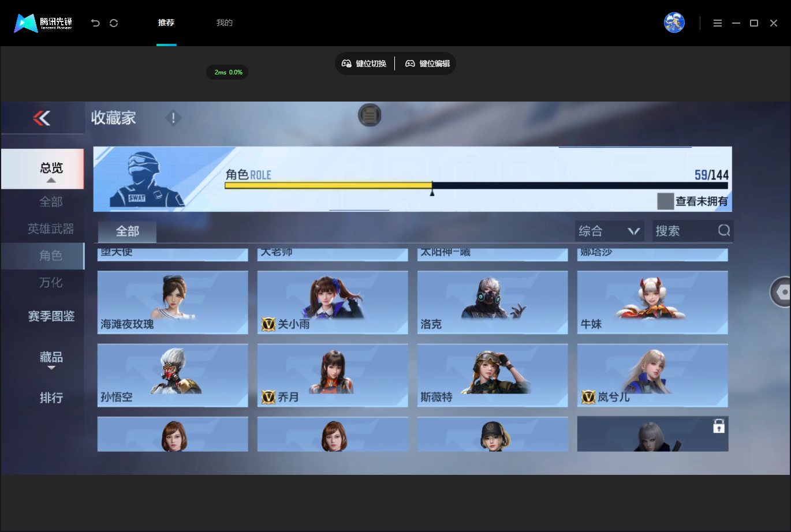Click the Tencent Pioneer logo
Screen dimensions: 791x532
point(43,23)
